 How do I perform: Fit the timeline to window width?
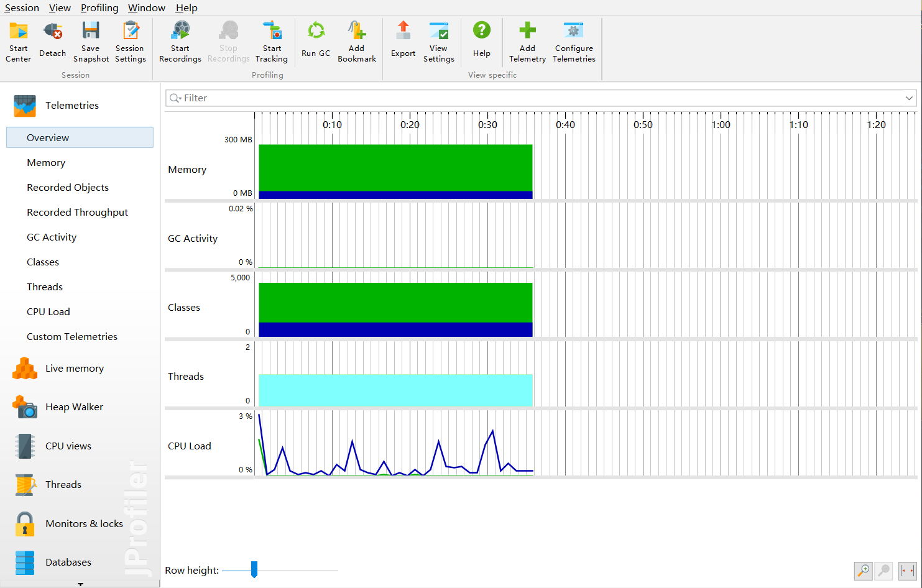907,571
